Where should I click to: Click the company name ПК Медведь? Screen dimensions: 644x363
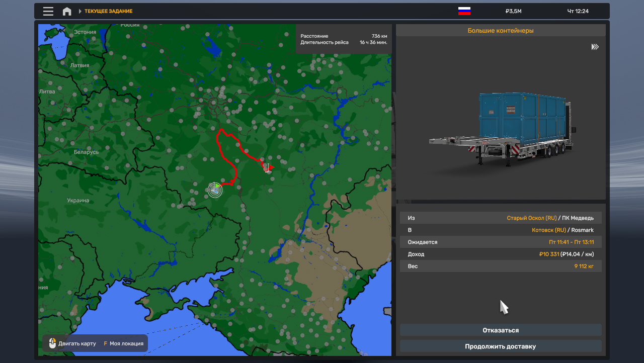click(578, 218)
